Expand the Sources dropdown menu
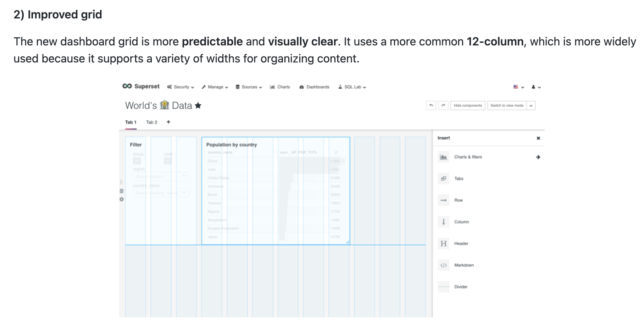644x335 pixels. click(249, 87)
